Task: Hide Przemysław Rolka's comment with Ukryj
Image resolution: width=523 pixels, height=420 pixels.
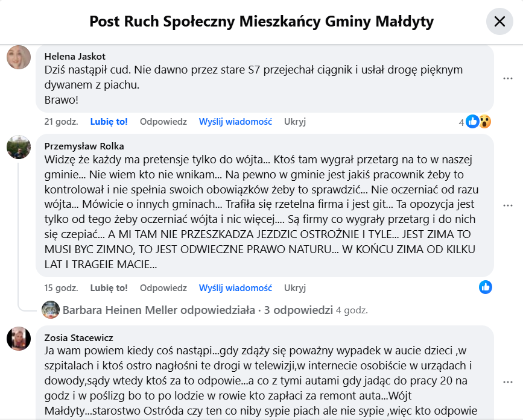Action: tap(295, 287)
